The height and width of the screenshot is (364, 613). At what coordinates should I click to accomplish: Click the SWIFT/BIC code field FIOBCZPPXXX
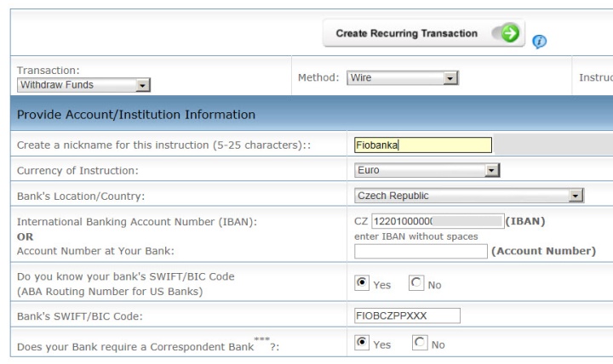pos(407,316)
